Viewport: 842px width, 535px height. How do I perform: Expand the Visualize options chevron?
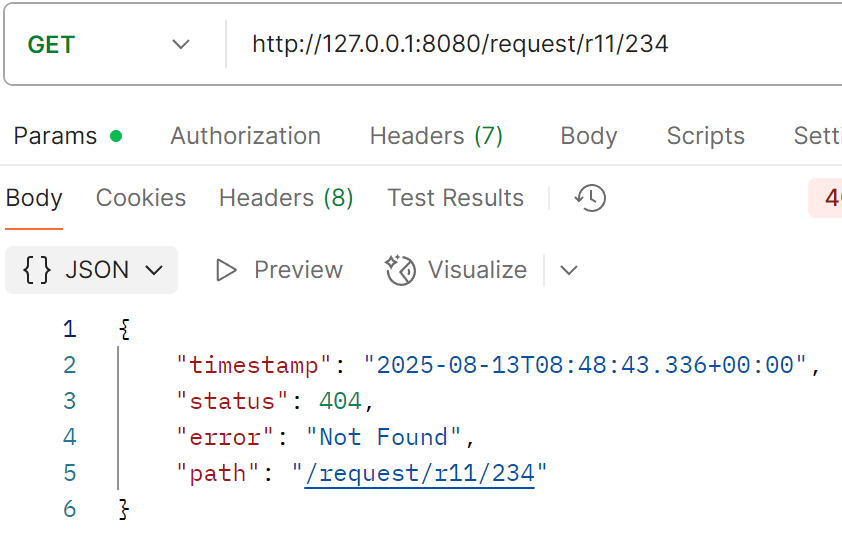point(569,270)
